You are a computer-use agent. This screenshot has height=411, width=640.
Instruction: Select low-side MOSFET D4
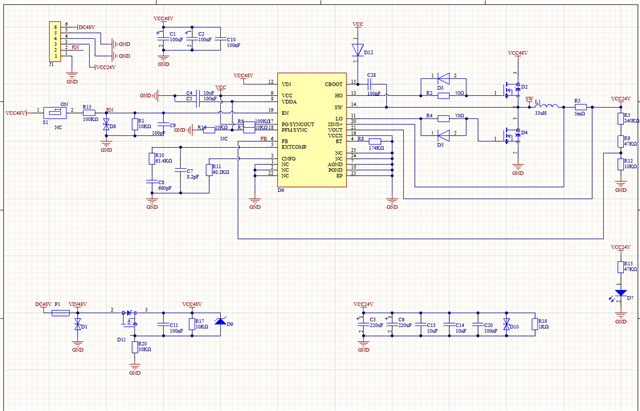click(512, 136)
